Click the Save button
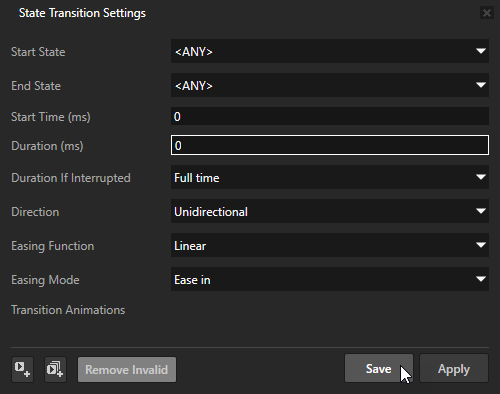Viewport: 500px width, 394px height. pos(379,368)
